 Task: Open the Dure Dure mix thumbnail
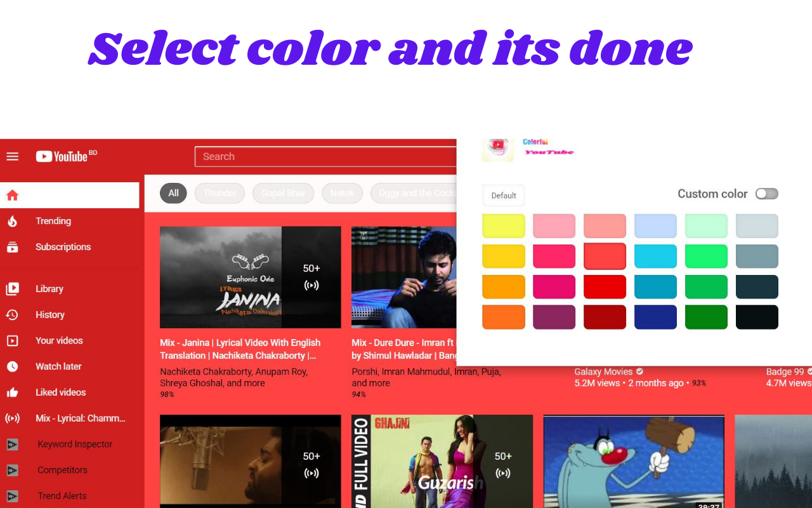403,277
